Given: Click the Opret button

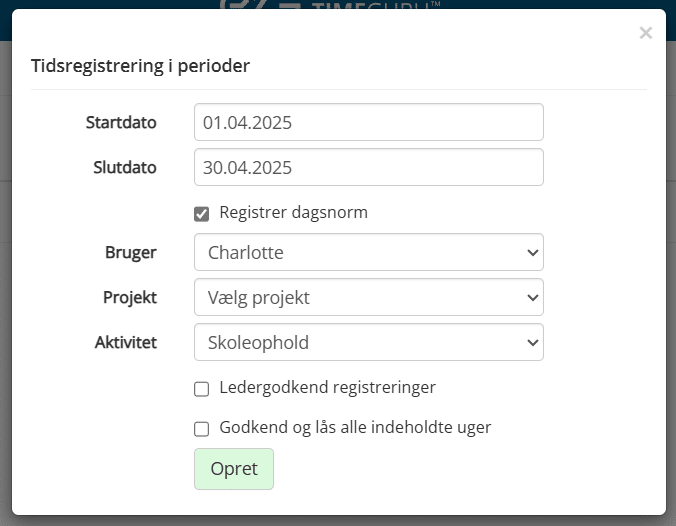Looking at the screenshot, I should click(x=234, y=469).
